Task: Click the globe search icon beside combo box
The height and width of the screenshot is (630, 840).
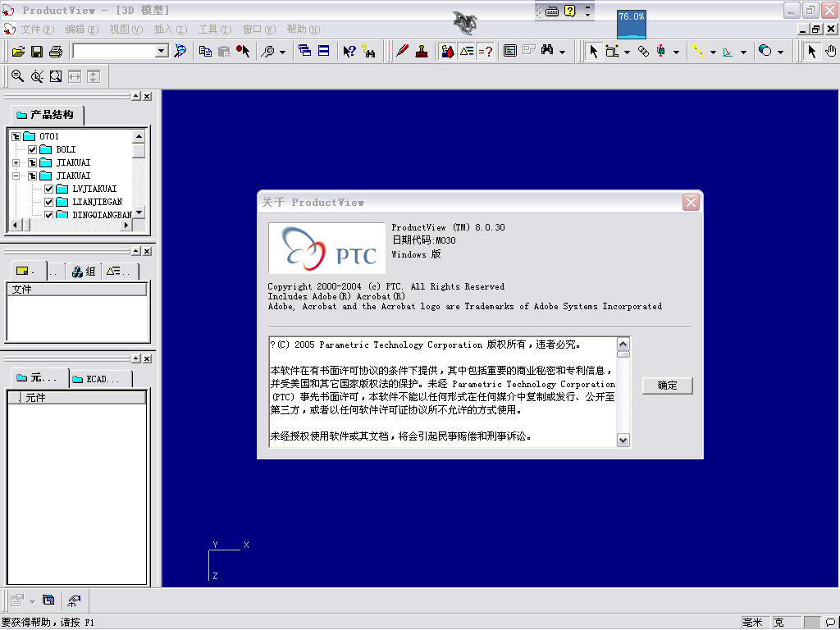Action: [180, 51]
